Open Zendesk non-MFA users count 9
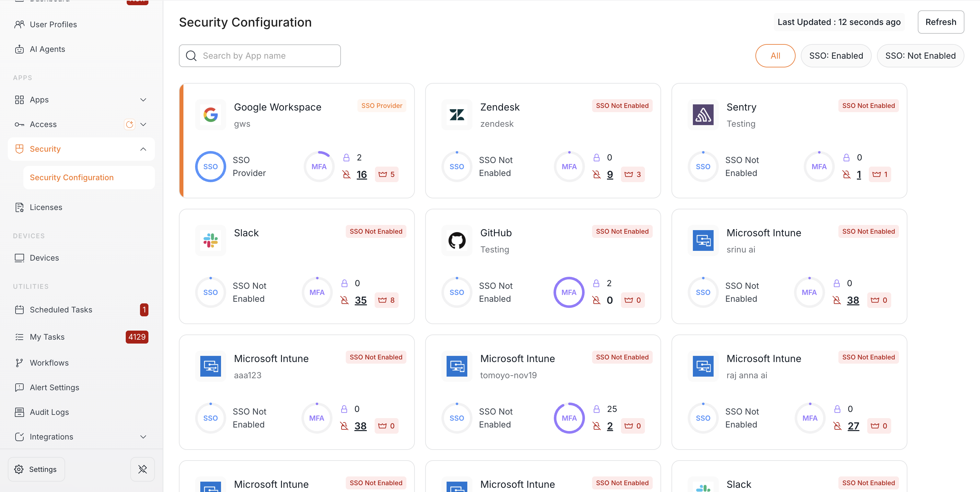This screenshot has width=980, height=492. tap(610, 175)
